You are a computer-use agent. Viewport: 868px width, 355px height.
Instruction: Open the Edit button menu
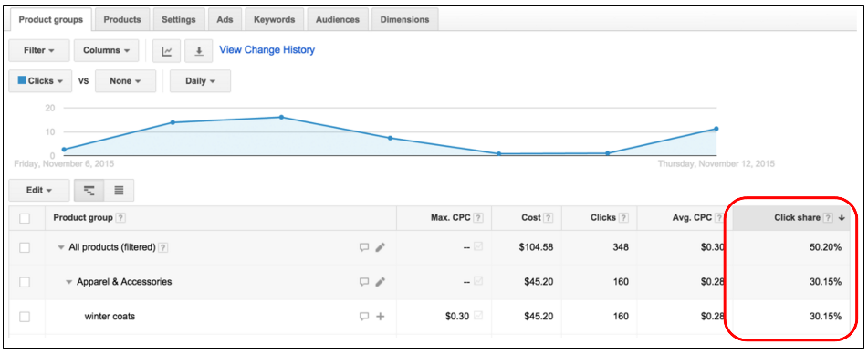(39, 190)
